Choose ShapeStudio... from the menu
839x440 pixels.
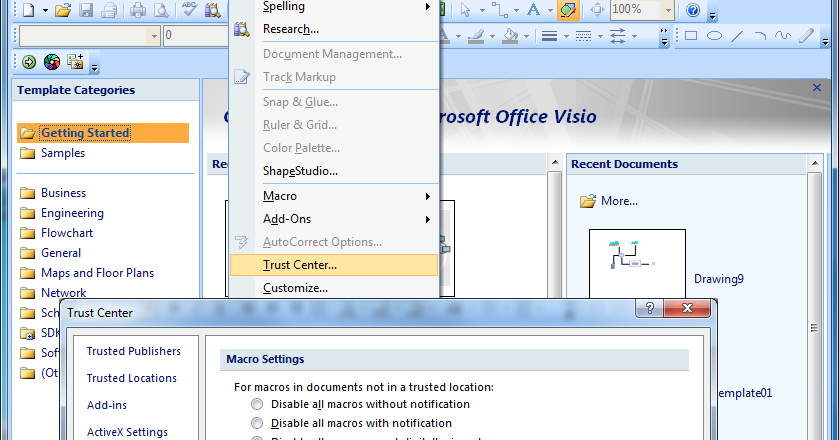pyautogui.click(x=334, y=171)
